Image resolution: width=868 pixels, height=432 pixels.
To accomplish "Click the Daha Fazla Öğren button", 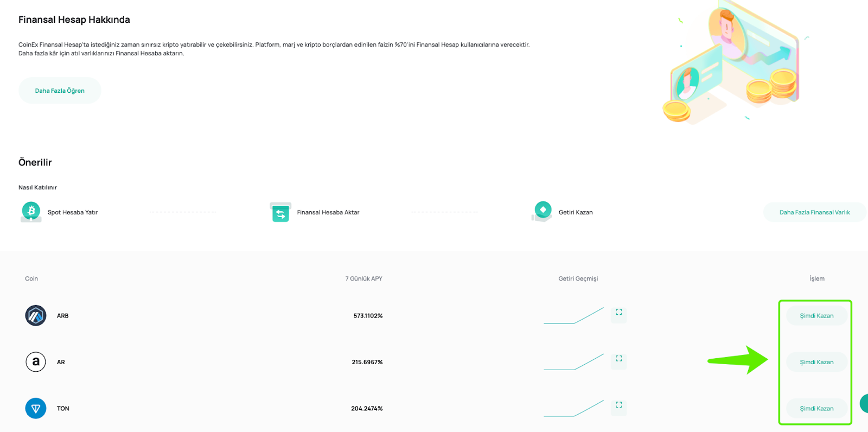I will point(60,91).
